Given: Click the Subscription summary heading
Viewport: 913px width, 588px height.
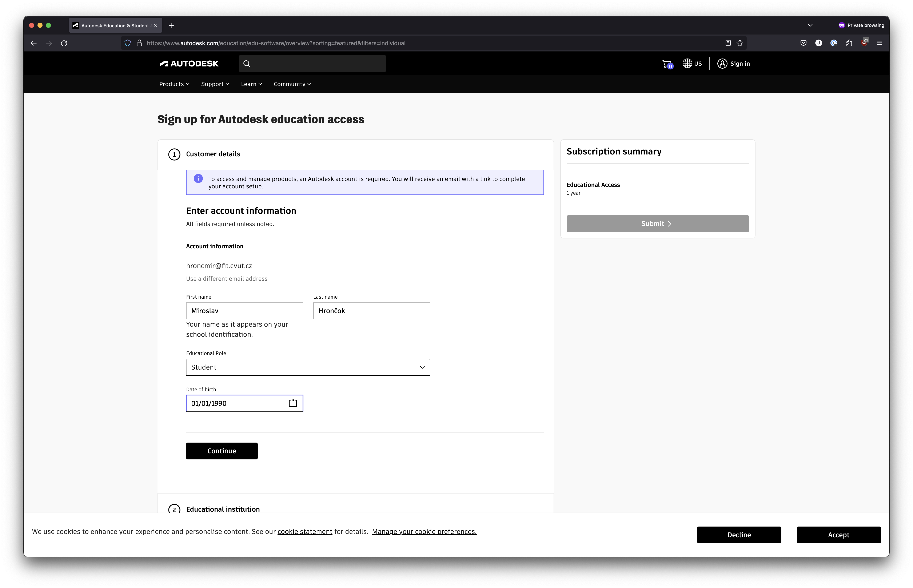Looking at the screenshot, I should click(614, 151).
